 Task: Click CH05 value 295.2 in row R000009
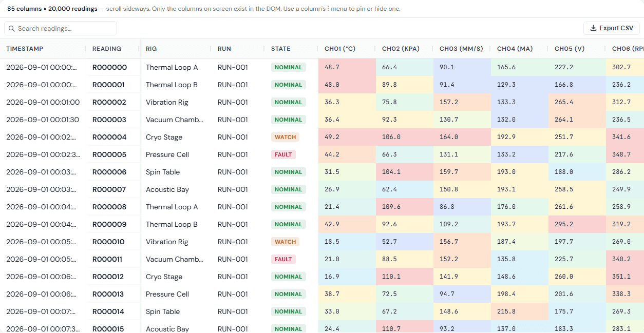577,224
